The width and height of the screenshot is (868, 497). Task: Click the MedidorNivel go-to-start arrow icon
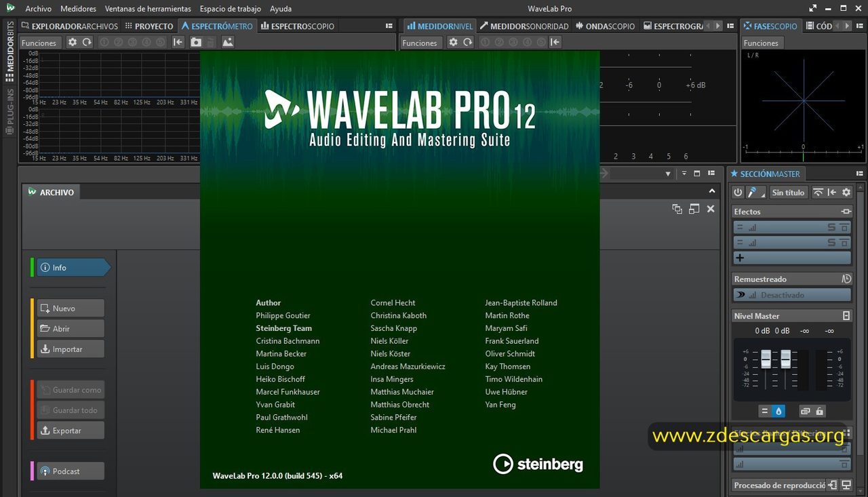pos(555,42)
